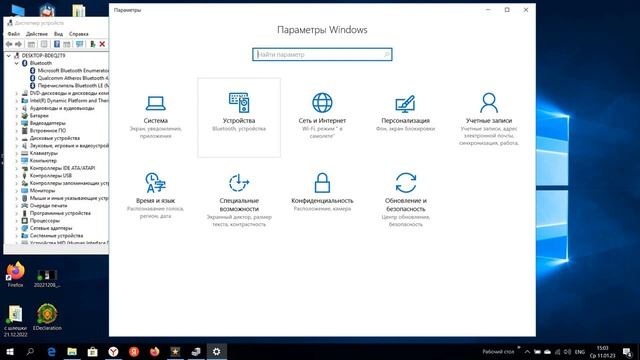Viewport: 640px width, 360px height.
Task: Click the ENG language indicator
Action: (580, 352)
